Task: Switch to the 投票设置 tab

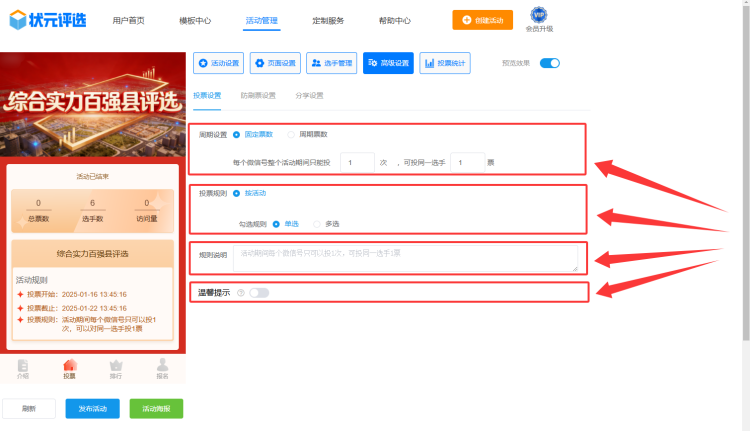Action: click(x=207, y=96)
